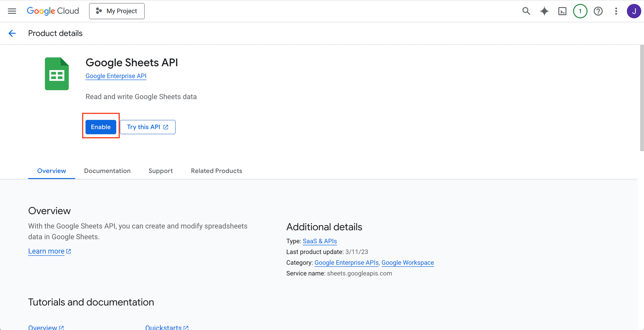Activate the Cloud Shell terminal icon
The image size is (644, 330).
coord(562,11)
